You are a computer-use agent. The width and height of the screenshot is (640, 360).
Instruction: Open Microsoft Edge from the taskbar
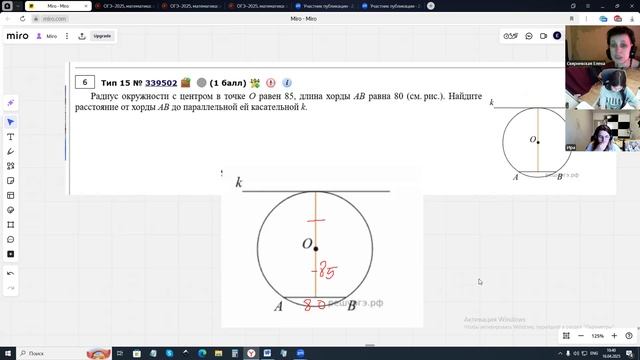(x=202, y=353)
